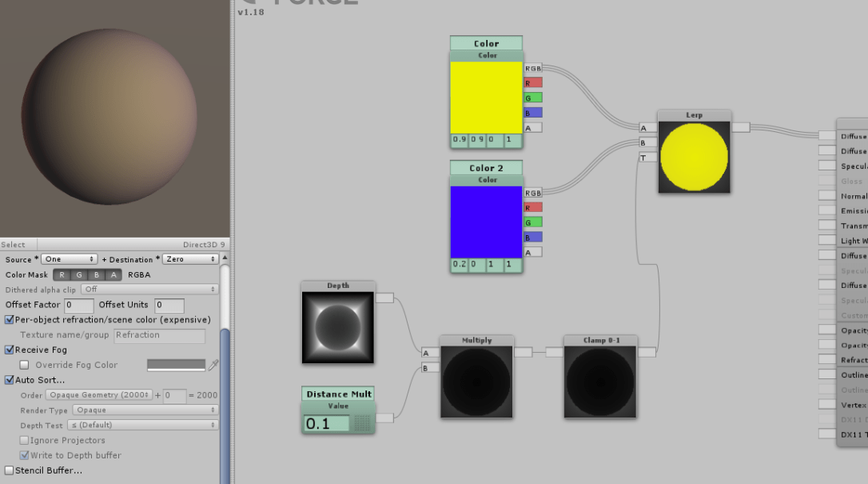868x484 pixels.
Task: Click the Depth node output connector
Action: pos(384,298)
